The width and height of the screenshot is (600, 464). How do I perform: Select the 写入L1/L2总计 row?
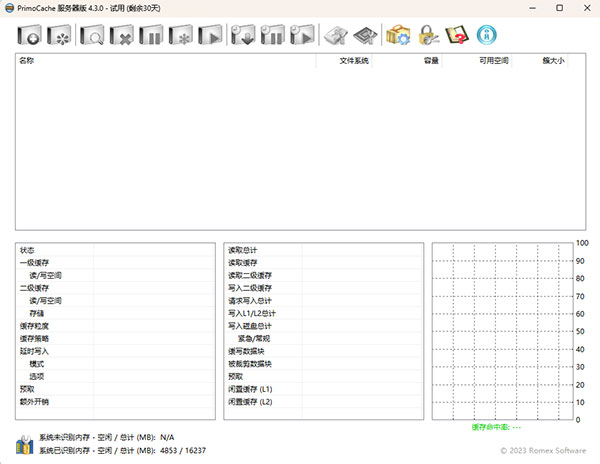324,313
